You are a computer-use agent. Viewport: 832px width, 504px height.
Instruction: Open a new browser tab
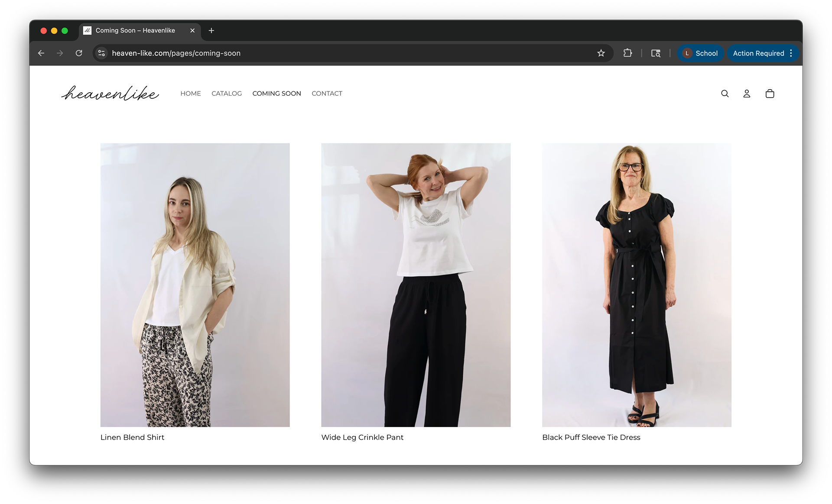[x=211, y=30]
